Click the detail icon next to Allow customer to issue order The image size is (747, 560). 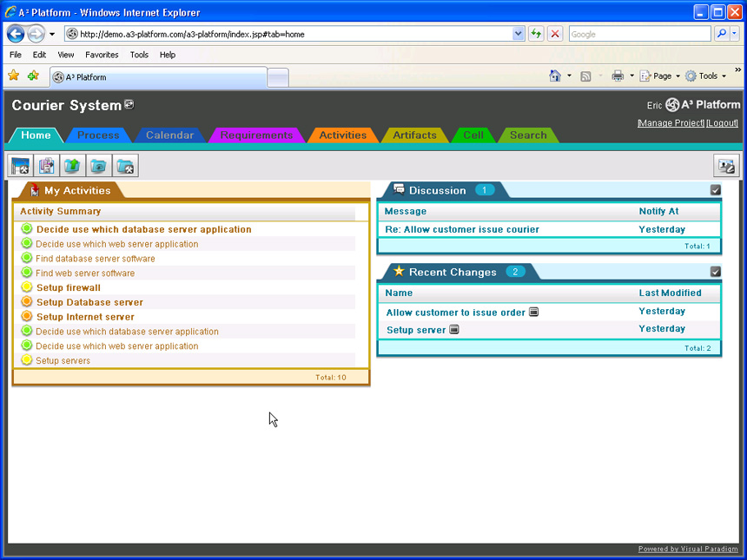coord(534,312)
